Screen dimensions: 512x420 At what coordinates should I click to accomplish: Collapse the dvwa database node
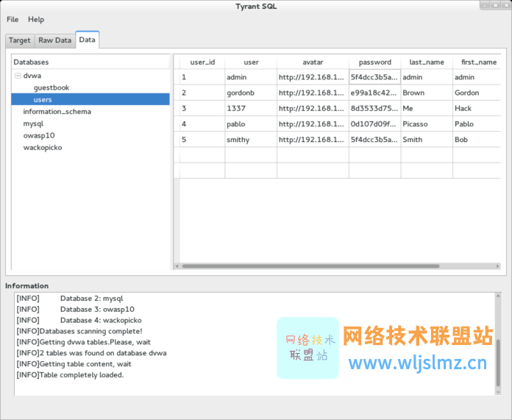pos(18,76)
